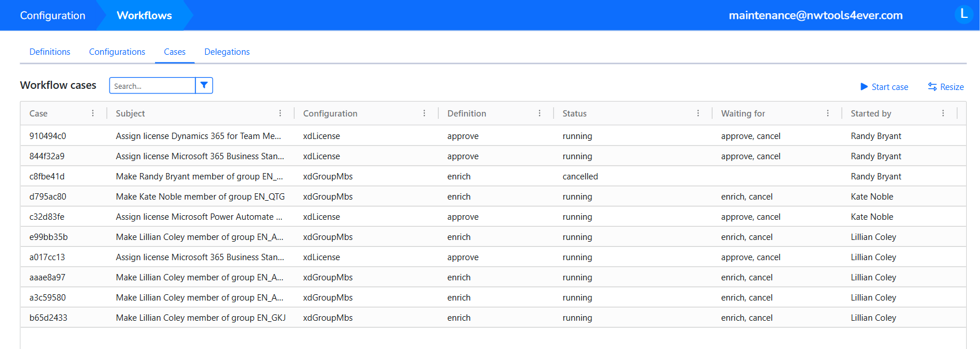The height and width of the screenshot is (349, 980).
Task: Click the filter funnel icon next to search
Action: tap(204, 85)
